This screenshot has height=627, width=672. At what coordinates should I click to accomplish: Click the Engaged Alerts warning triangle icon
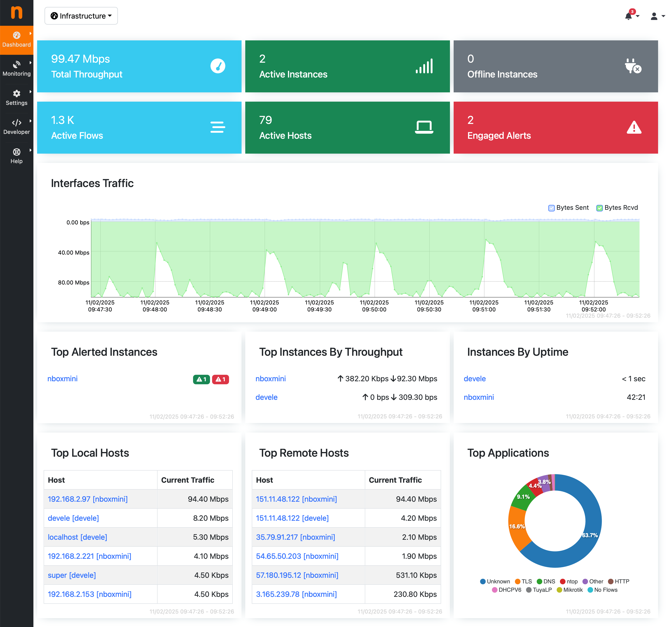point(634,127)
